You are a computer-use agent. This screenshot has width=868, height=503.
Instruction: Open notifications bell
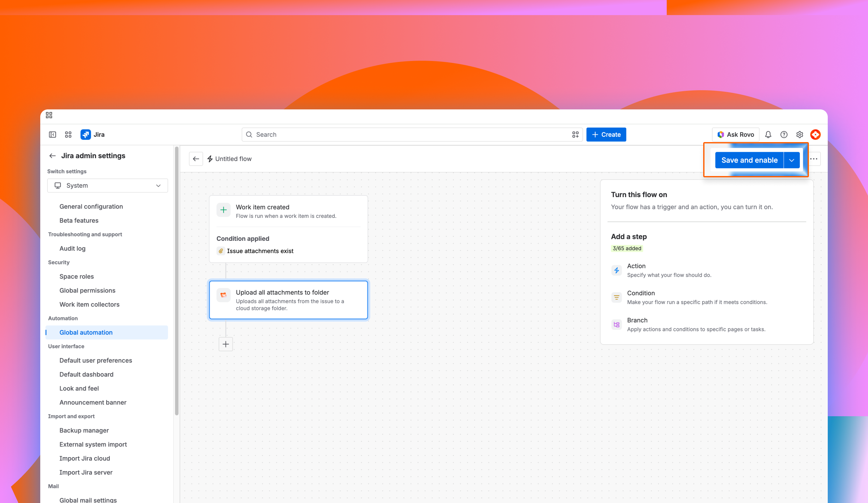[768, 135]
